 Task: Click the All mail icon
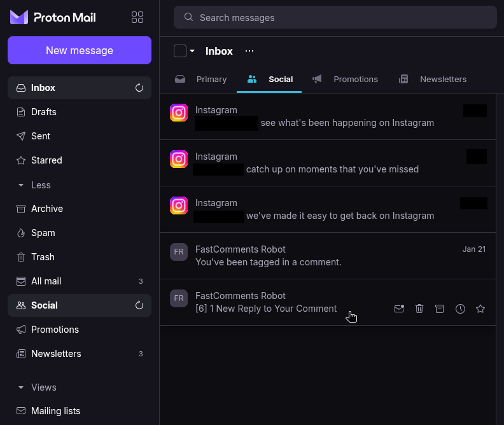(x=21, y=281)
